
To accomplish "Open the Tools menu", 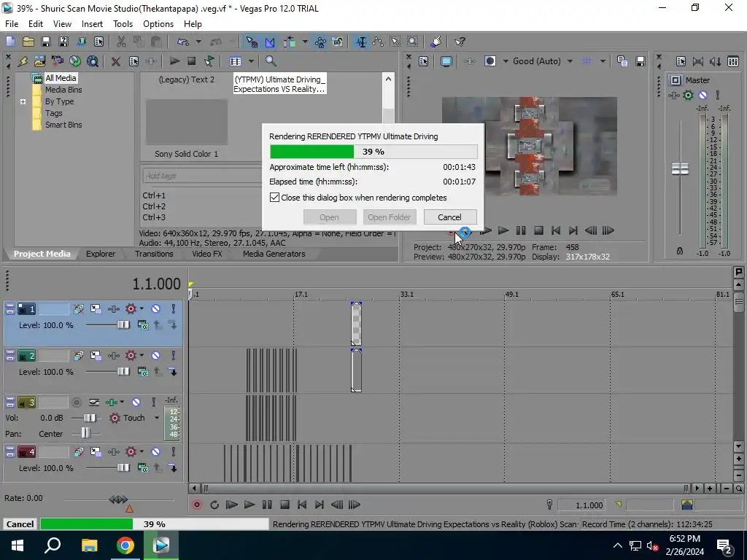I will coord(123,24).
